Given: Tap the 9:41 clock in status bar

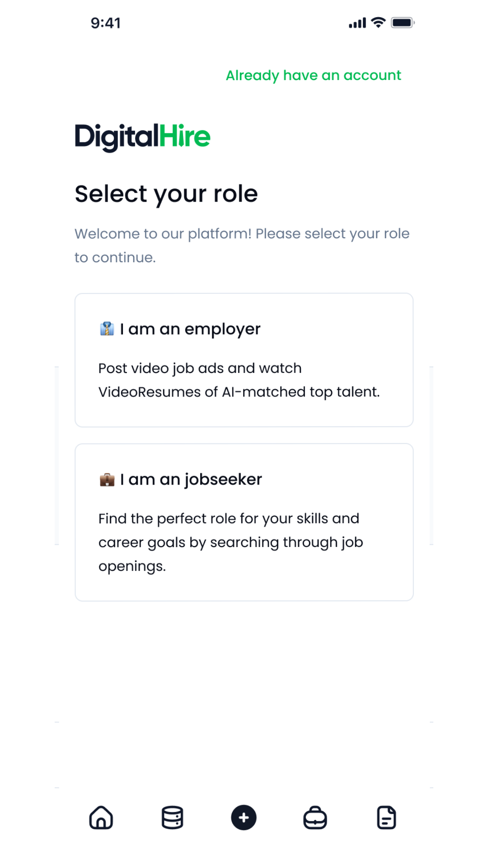Looking at the screenshot, I should [x=106, y=23].
